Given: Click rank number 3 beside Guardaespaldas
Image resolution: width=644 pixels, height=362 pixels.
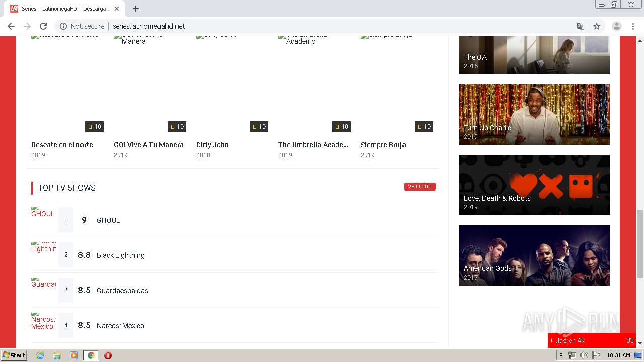Looking at the screenshot, I should [66, 290].
